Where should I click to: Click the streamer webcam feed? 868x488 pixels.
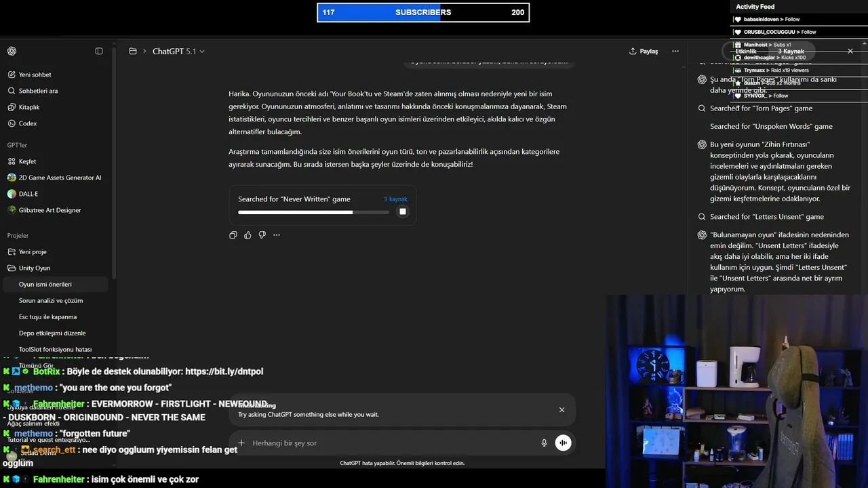[x=736, y=391]
